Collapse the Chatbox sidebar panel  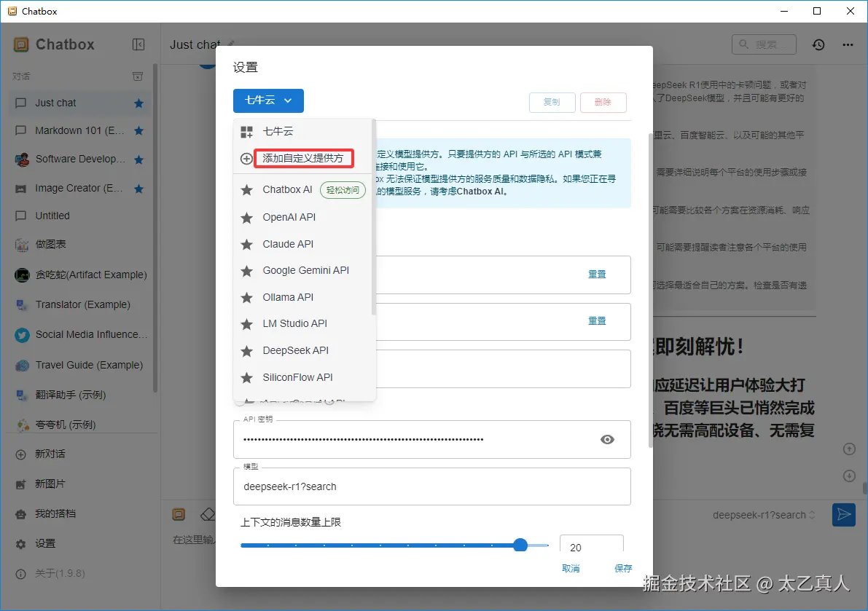pos(138,44)
